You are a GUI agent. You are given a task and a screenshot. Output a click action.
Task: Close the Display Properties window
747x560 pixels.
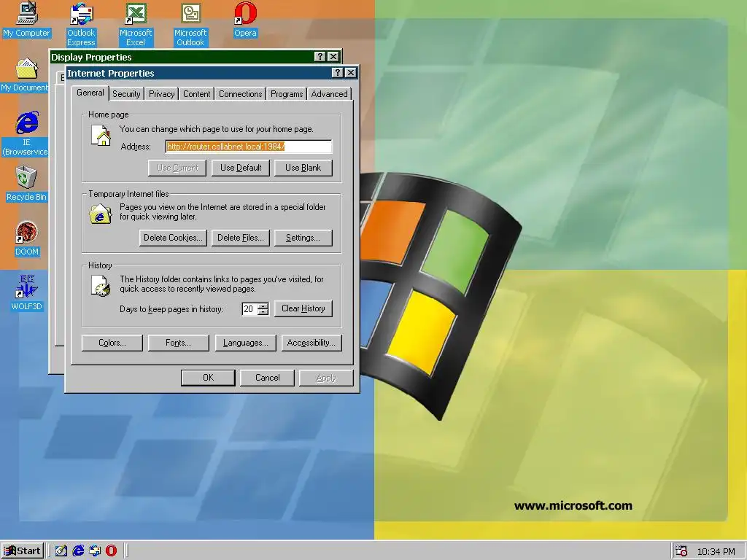point(333,57)
